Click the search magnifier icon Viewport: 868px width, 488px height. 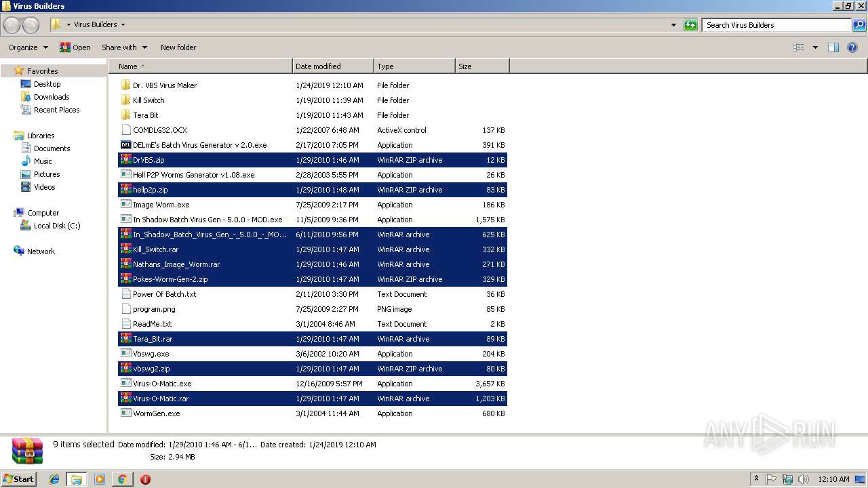point(859,25)
